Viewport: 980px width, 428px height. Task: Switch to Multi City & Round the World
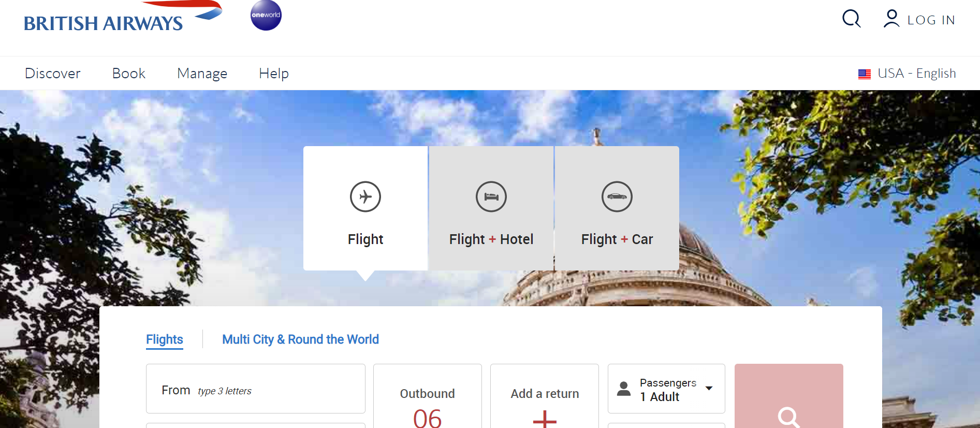[x=300, y=339]
